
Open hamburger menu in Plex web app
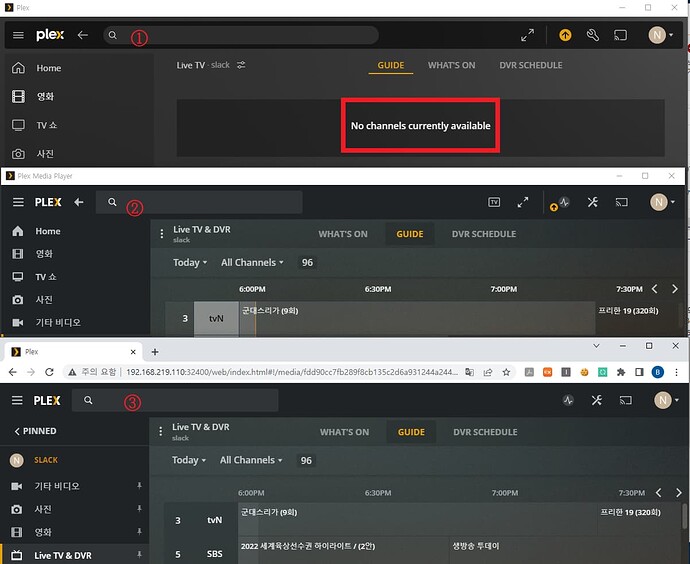click(x=17, y=400)
